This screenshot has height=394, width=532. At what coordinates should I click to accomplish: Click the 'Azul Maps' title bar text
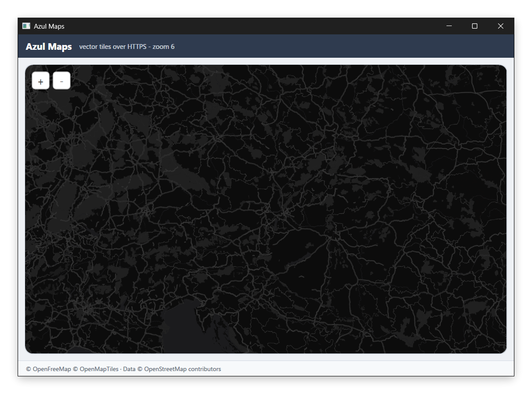coord(49,26)
